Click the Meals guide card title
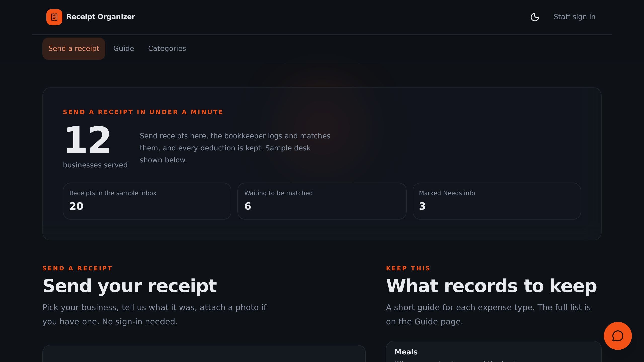The image size is (644, 362). pyautogui.click(x=406, y=352)
